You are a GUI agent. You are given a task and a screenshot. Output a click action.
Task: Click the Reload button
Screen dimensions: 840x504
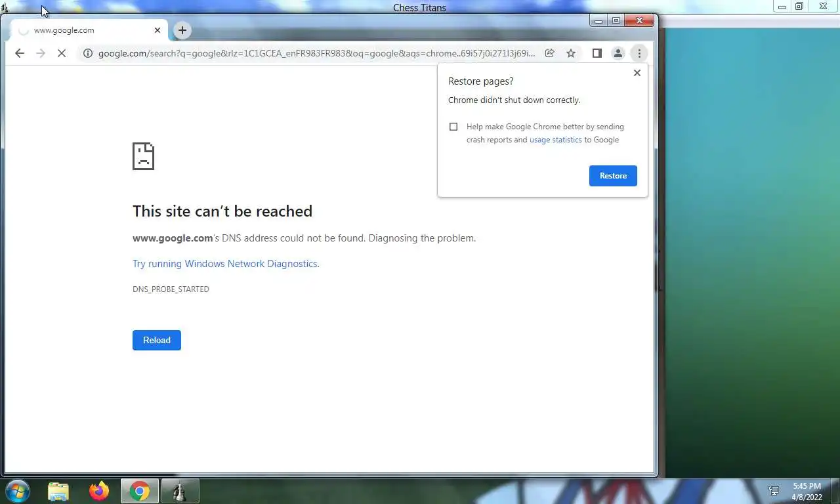click(x=157, y=340)
